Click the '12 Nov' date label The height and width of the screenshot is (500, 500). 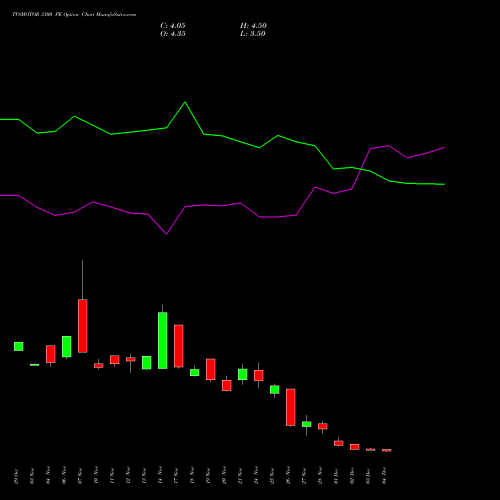coord(128,476)
